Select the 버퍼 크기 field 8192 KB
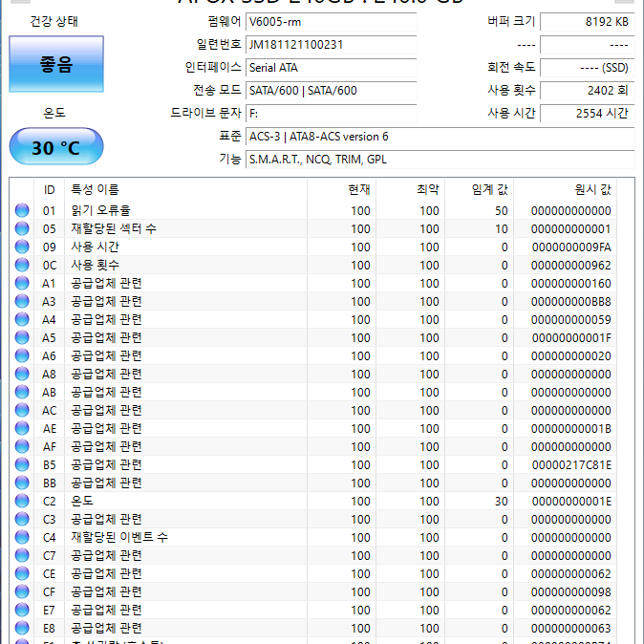 point(588,22)
